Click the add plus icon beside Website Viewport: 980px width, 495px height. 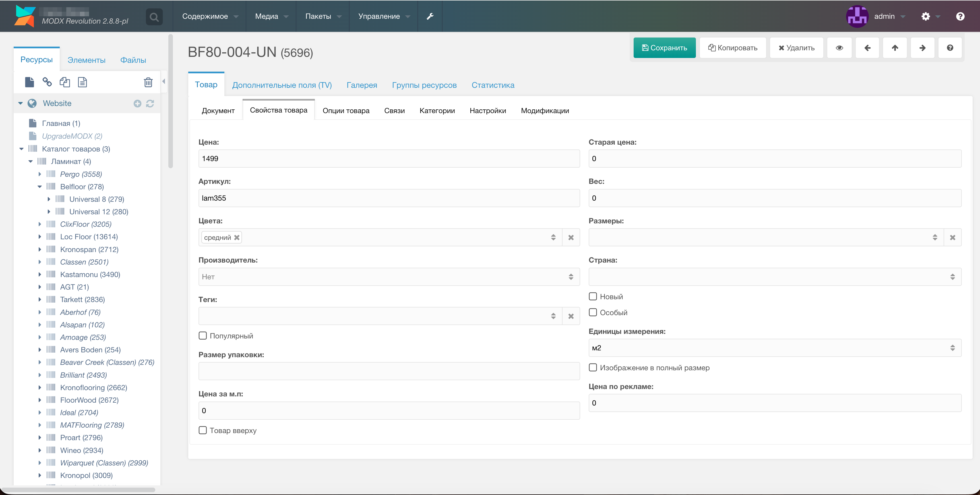coord(137,103)
